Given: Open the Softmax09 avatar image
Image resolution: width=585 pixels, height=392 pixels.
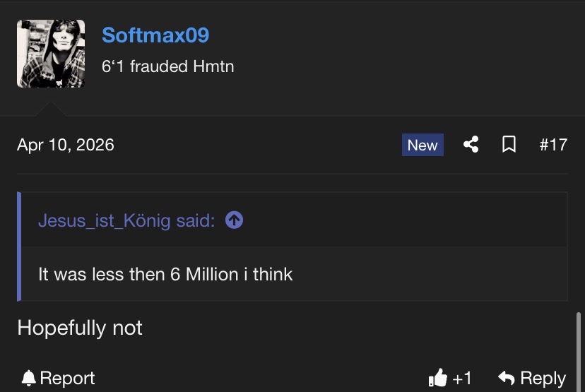Looking at the screenshot, I should tap(51, 54).
